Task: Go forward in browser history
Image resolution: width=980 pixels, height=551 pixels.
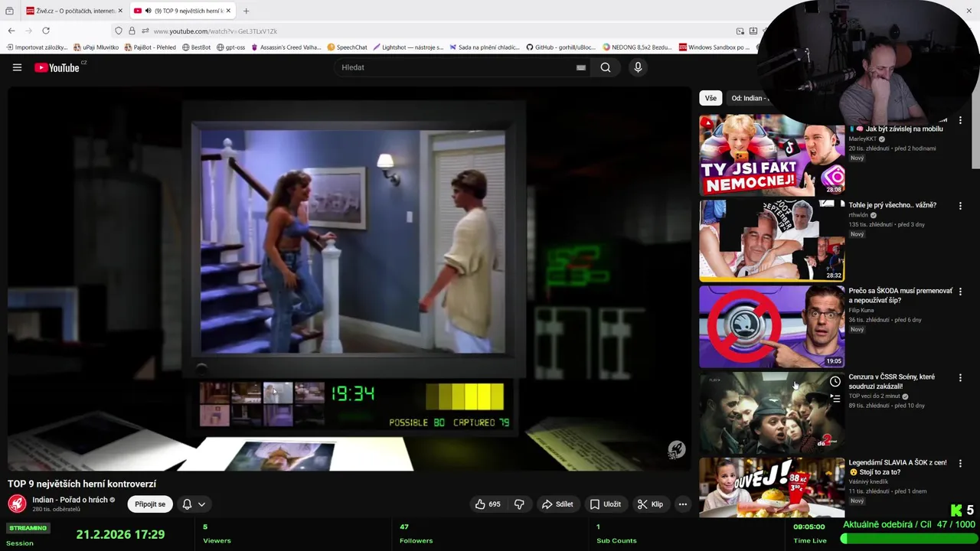Action: (x=28, y=31)
